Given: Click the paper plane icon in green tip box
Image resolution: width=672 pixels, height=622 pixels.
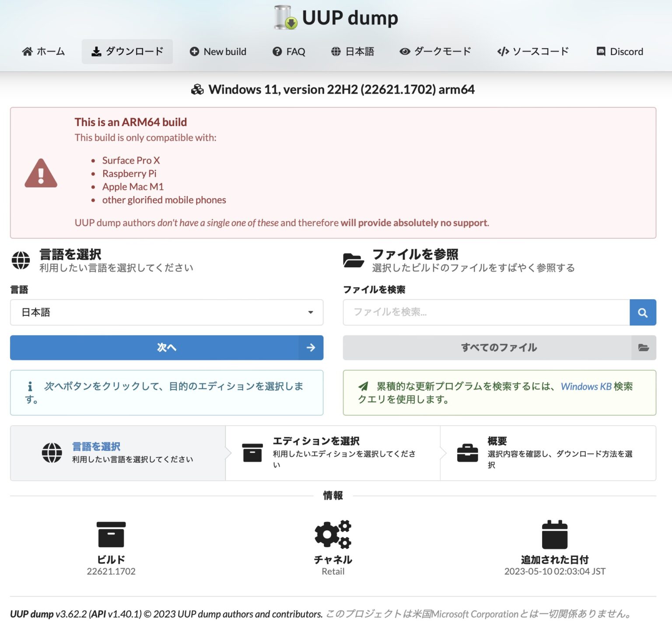Looking at the screenshot, I should click(362, 387).
